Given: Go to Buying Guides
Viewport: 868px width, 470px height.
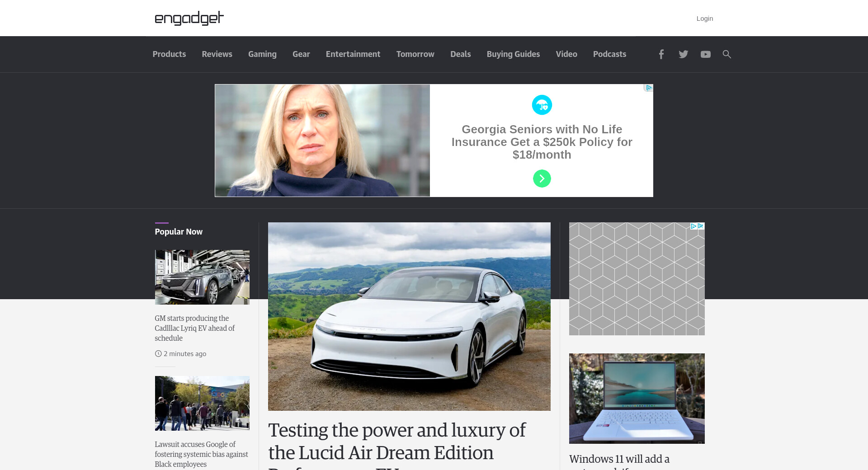Looking at the screenshot, I should (513, 54).
